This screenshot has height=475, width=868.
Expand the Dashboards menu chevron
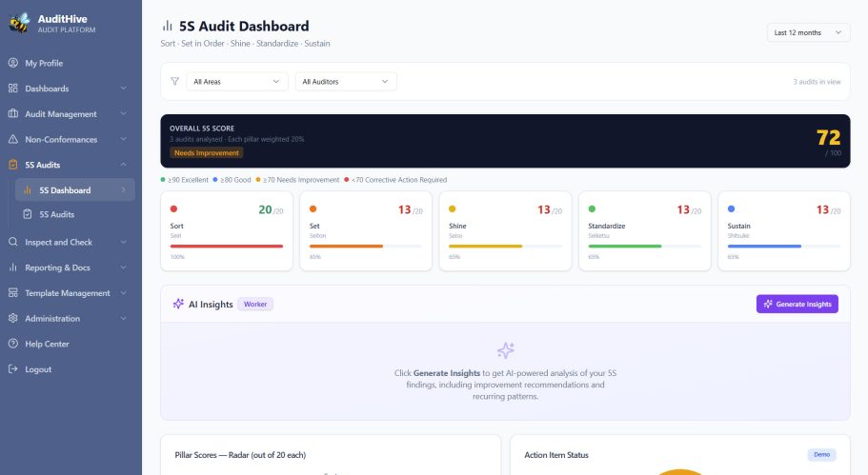click(124, 89)
